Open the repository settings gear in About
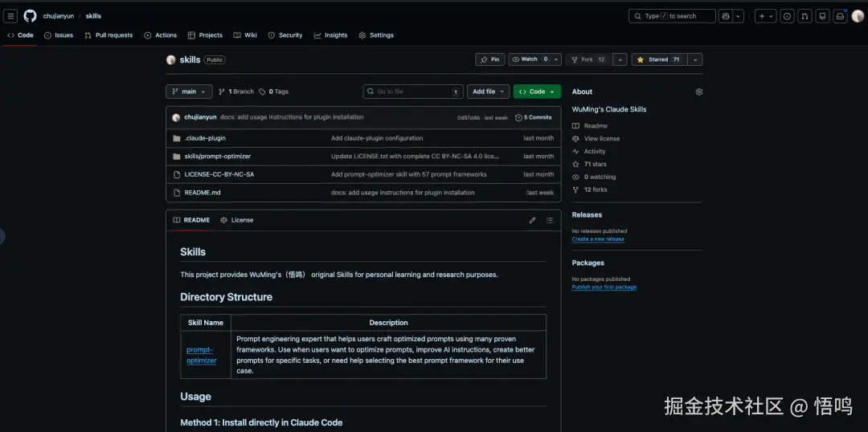868x432 pixels. click(698, 92)
